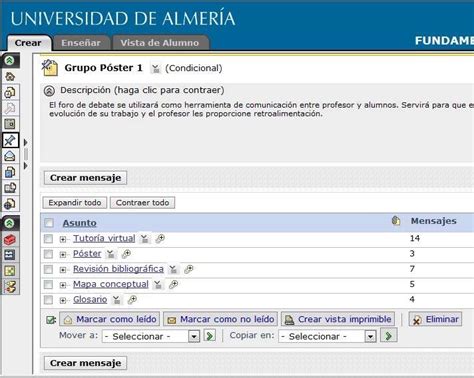Check the Revisión bibliográfica row checkbox
Viewport: 474px width, 378px height.
tap(48, 269)
